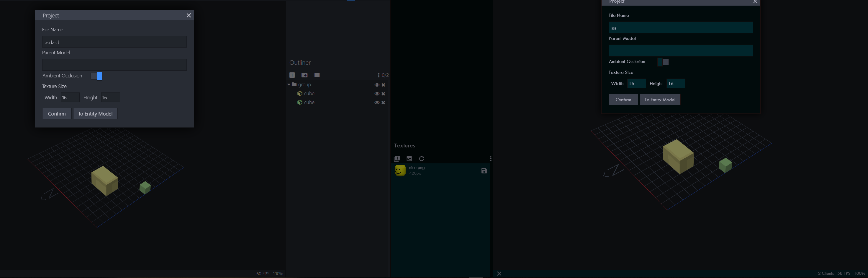Open the Textures panel three-dot menu
This screenshot has width=868, height=278.
click(x=491, y=159)
